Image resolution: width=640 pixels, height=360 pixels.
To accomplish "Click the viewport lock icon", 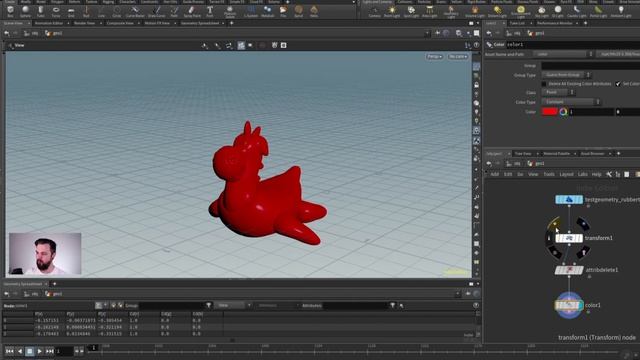I will point(476,85).
